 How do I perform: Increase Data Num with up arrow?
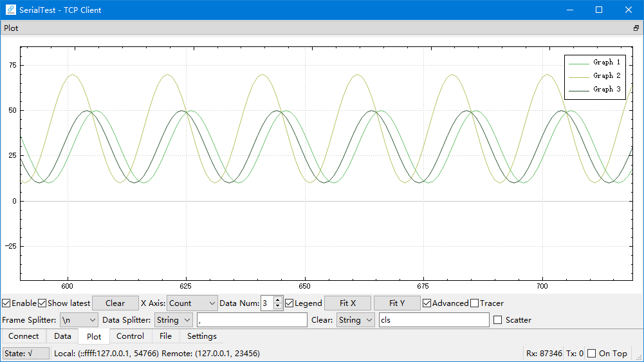(x=278, y=300)
